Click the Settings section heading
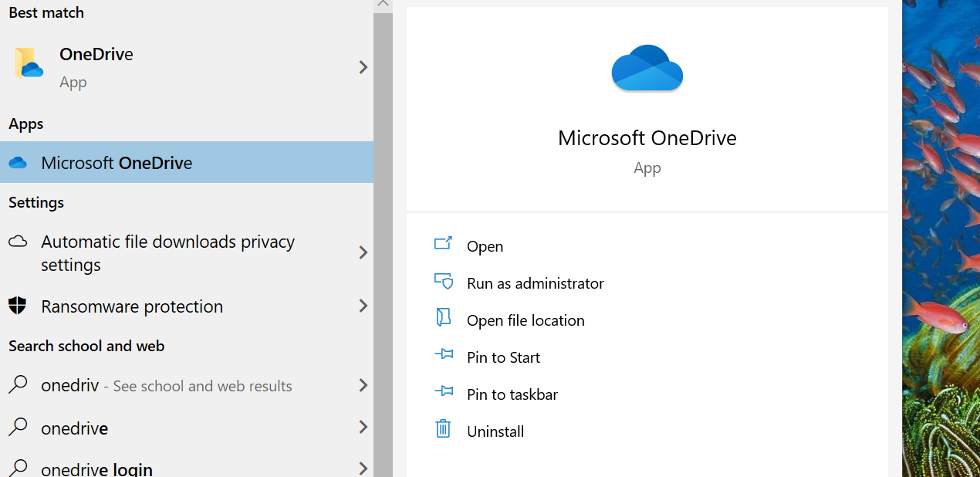The width and height of the screenshot is (980, 477). coord(35,202)
